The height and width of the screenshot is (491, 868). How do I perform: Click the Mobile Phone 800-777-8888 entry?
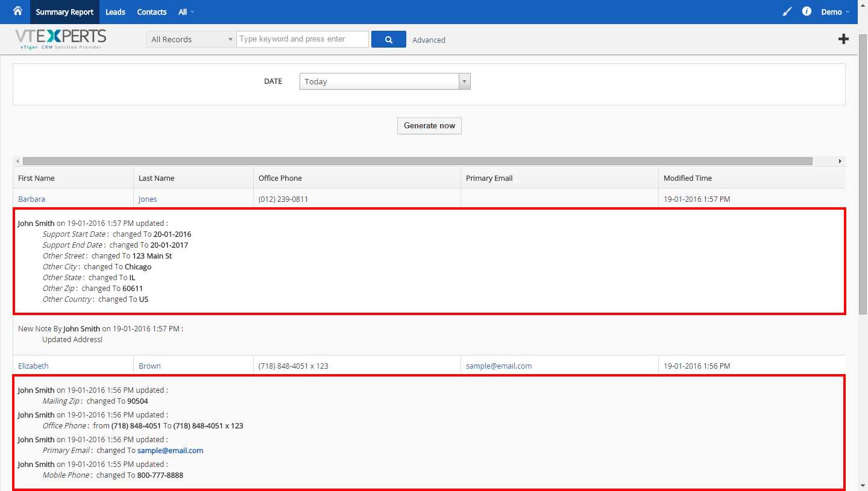coord(113,475)
